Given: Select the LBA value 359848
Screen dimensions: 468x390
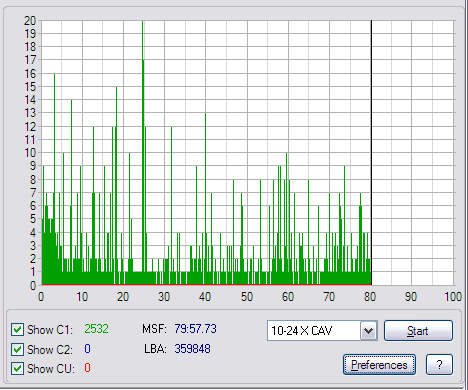Looking at the screenshot, I should [192, 349].
